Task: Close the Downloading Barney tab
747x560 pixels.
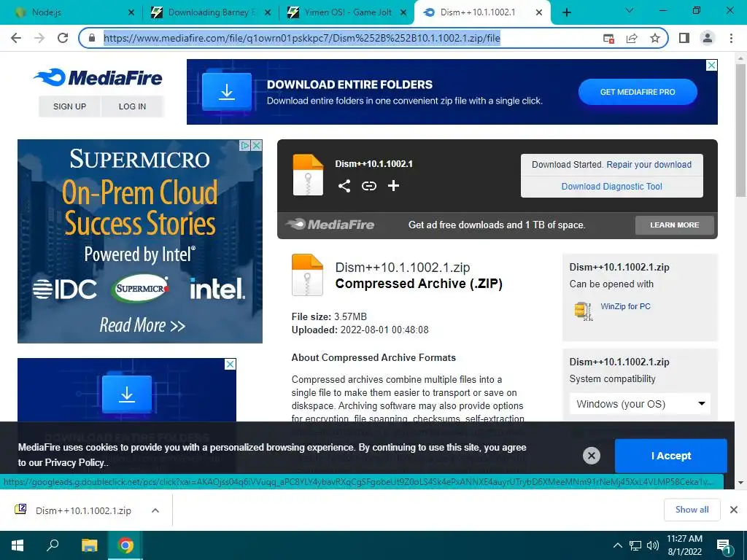Action: point(268,13)
